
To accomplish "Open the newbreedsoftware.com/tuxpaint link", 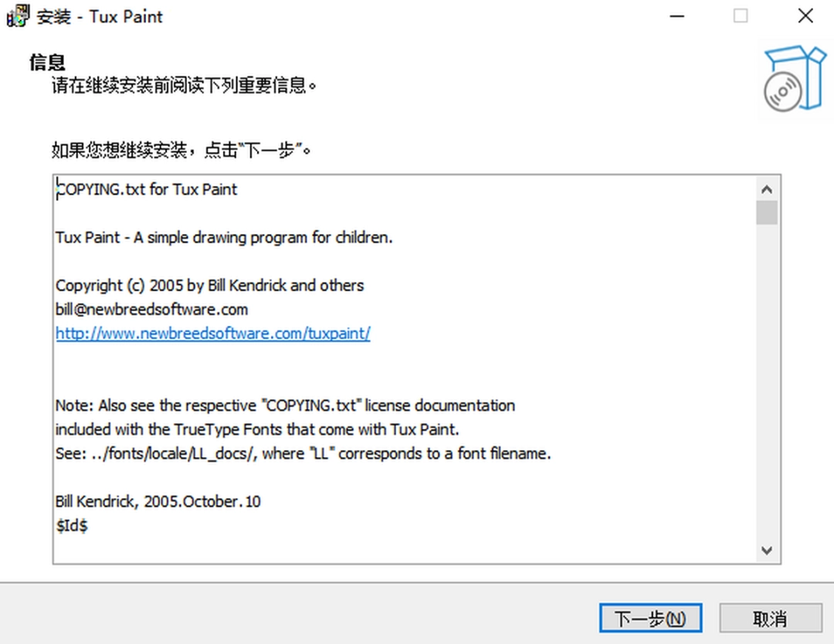I will pyautogui.click(x=212, y=334).
